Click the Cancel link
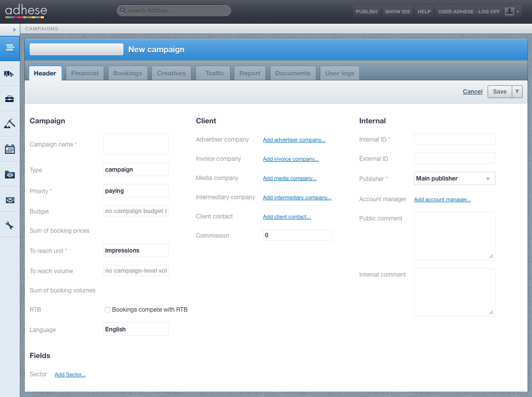The height and width of the screenshot is (397, 532). (x=472, y=92)
